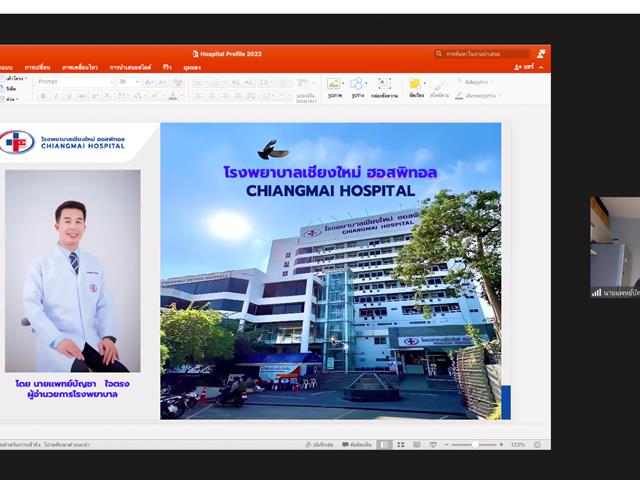The width and height of the screenshot is (640, 480).
Task: Click the CHIANGMAI HOSPITAL title text on slide
Action: 331,191
